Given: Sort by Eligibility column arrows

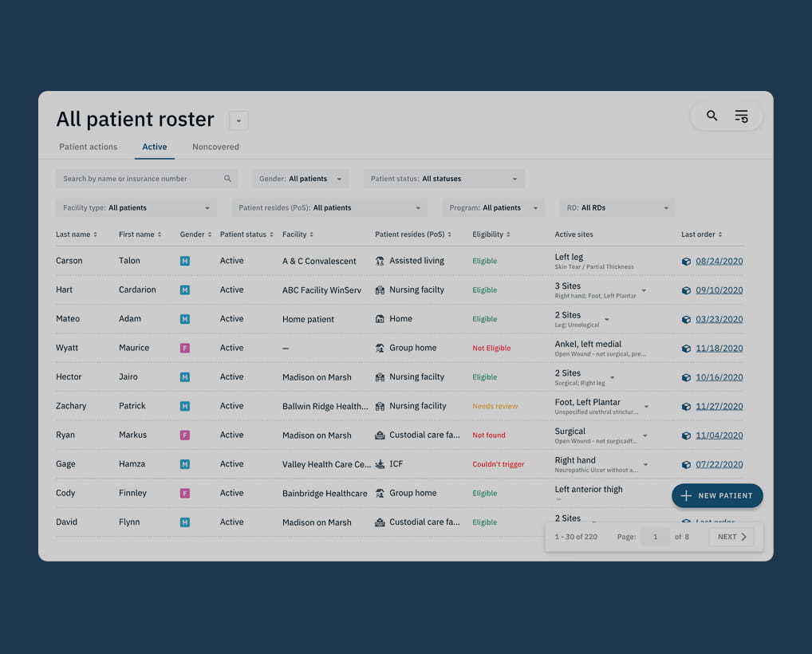Looking at the screenshot, I should click(508, 234).
